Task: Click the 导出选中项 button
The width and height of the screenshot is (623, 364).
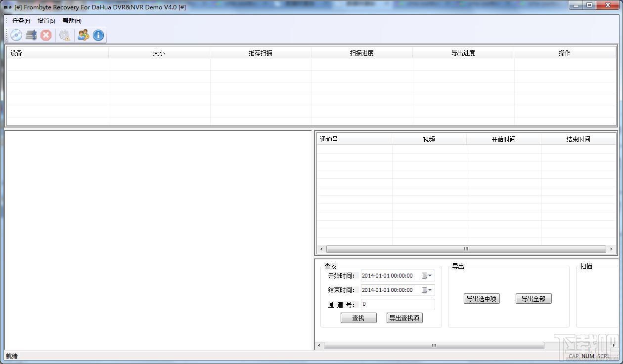Action: [482, 299]
